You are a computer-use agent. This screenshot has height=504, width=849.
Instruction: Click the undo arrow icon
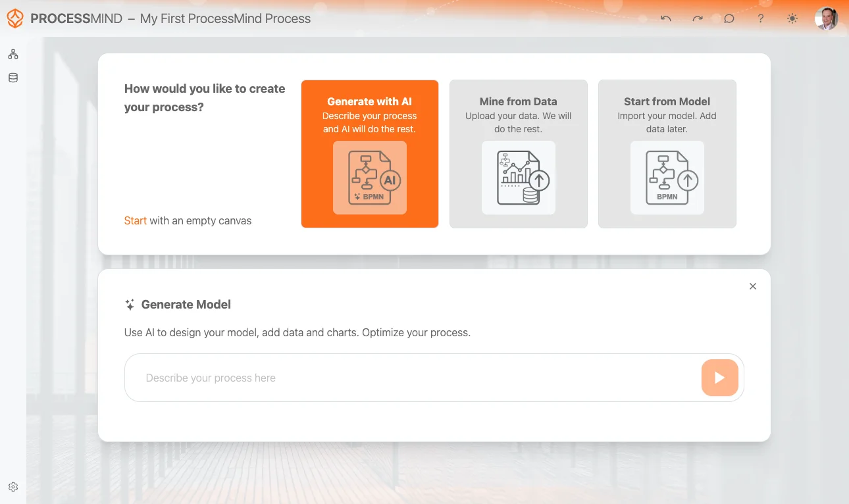click(x=666, y=18)
